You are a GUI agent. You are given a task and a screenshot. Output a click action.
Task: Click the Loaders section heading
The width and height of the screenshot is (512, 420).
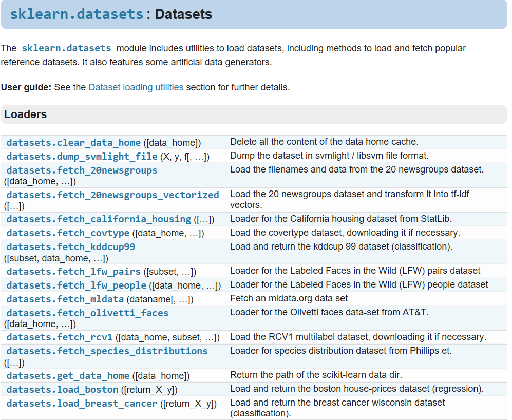click(x=26, y=114)
